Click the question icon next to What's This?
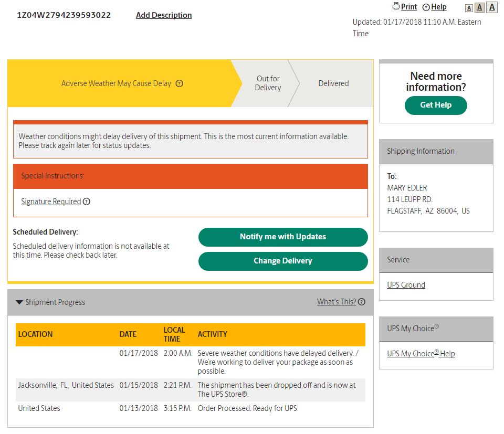504x434 pixels. (x=362, y=302)
